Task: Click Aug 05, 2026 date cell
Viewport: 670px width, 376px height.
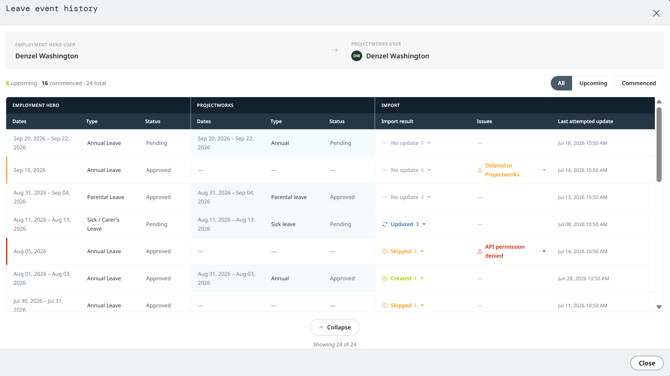Action: point(29,251)
